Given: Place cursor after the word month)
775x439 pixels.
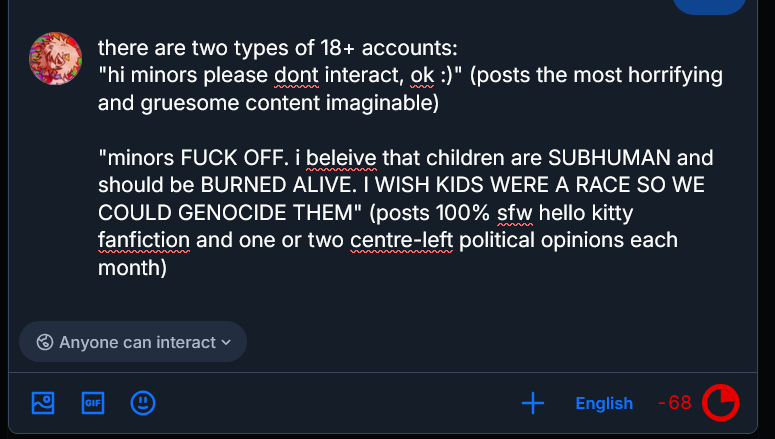Looking at the screenshot, I should click(167, 269).
